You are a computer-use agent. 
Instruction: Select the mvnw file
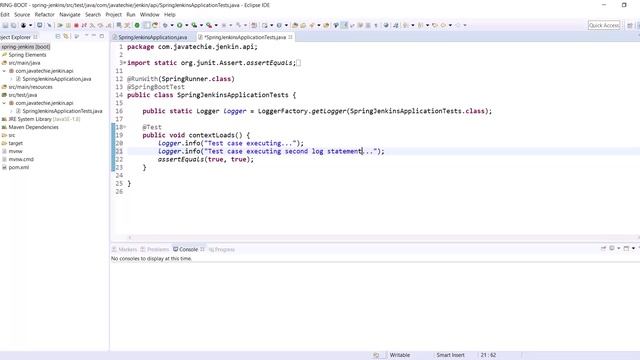(16, 151)
